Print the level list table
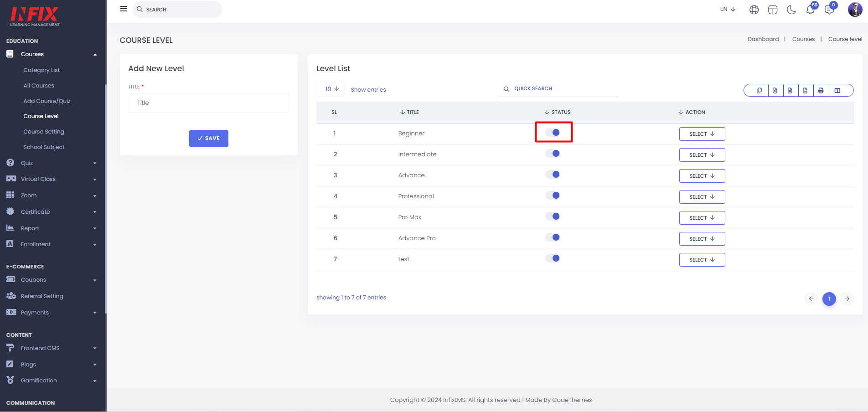The width and height of the screenshot is (868, 412). tap(821, 90)
